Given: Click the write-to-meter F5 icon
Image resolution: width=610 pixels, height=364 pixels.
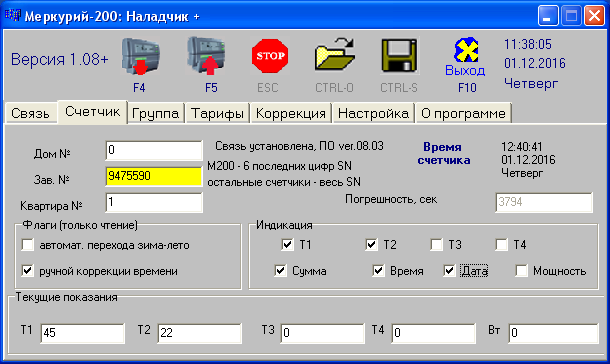Looking at the screenshot, I should pos(206,56).
